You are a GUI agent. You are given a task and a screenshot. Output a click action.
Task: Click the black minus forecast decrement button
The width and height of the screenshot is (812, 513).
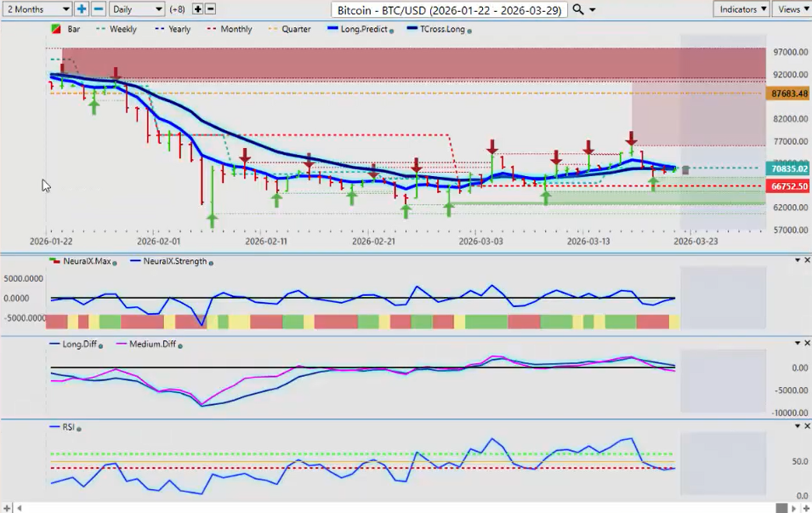click(210, 9)
